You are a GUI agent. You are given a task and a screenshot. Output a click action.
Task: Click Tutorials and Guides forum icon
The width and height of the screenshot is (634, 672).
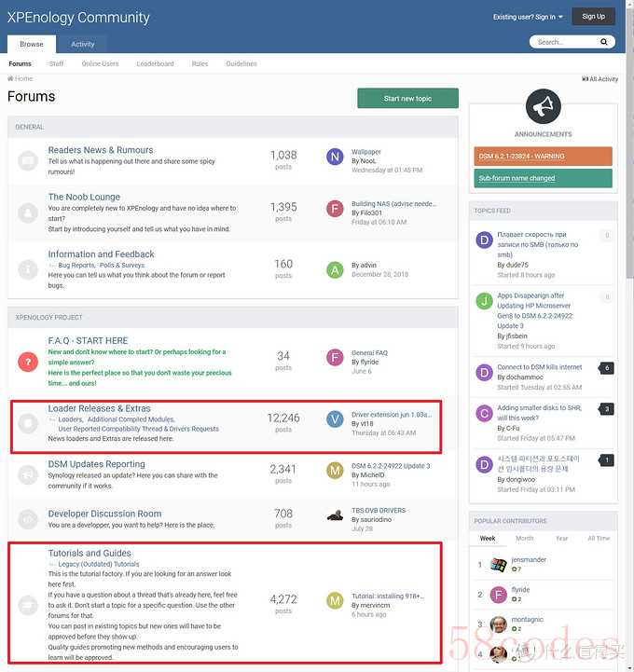coord(28,605)
